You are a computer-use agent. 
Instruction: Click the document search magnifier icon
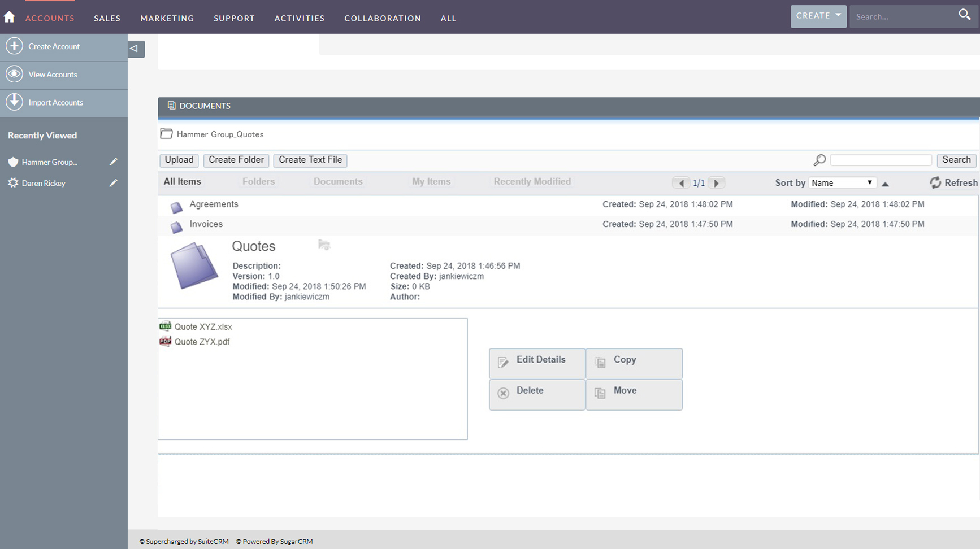[819, 160]
